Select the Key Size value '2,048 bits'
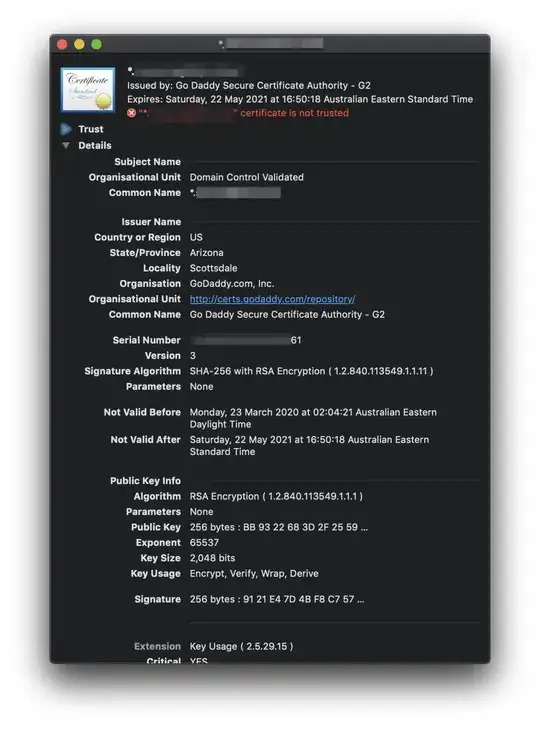This screenshot has width=540, height=729. click(x=213, y=558)
